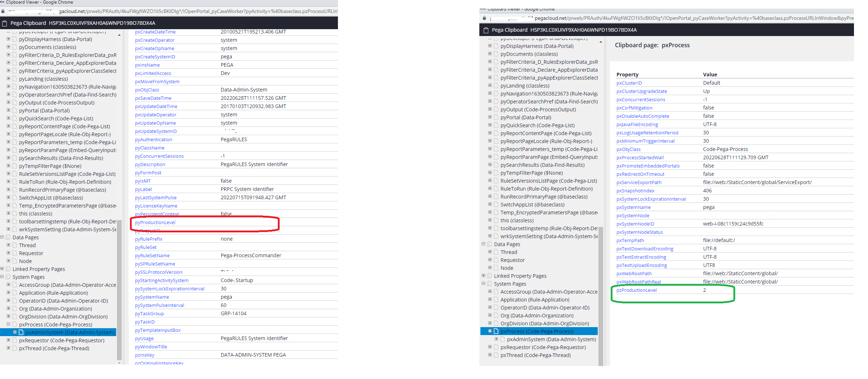868x379 pixels.
Task: Select pyPortal (Data-Portal) in left tree
Action: coord(44,111)
